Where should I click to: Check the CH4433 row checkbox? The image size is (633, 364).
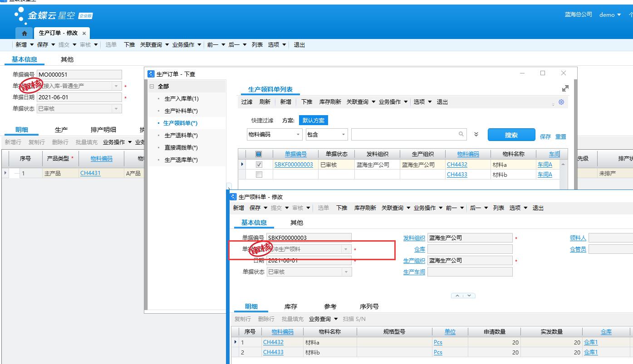tap(259, 175)
